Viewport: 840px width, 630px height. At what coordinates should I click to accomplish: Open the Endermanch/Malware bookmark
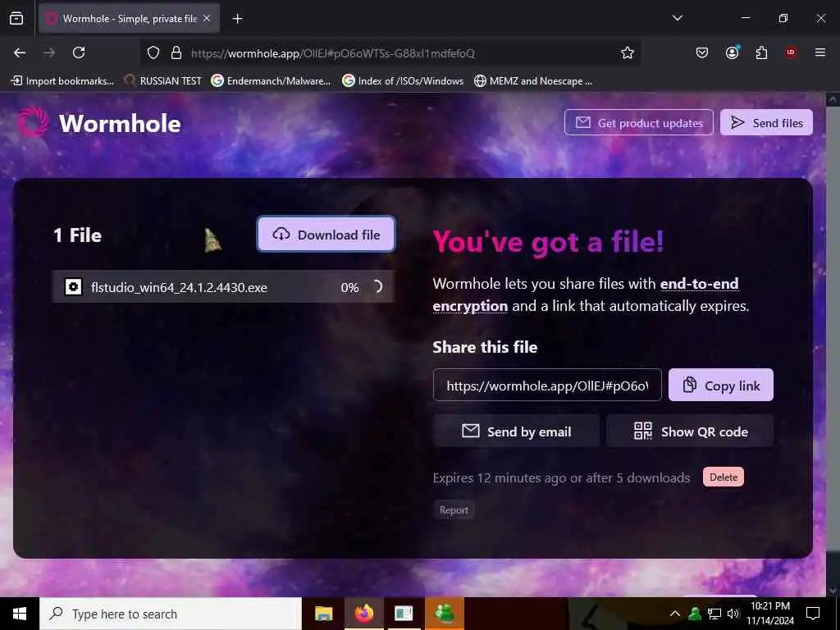click(271, 81)
